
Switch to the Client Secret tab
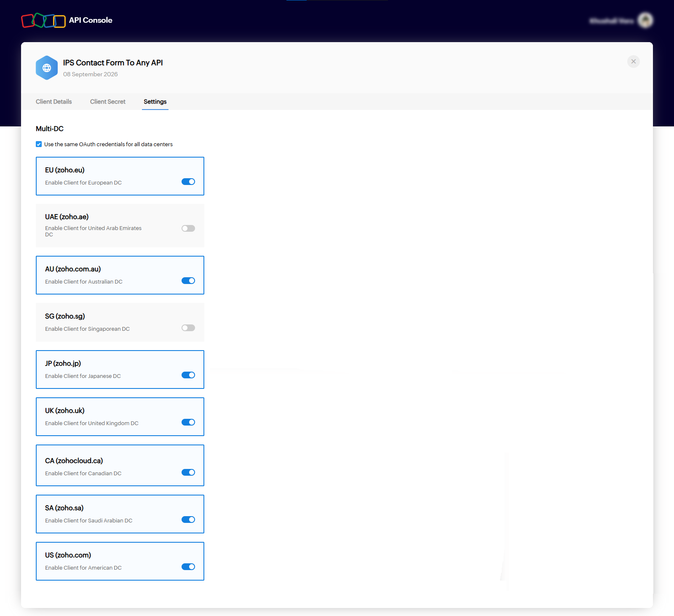[108, 102]
